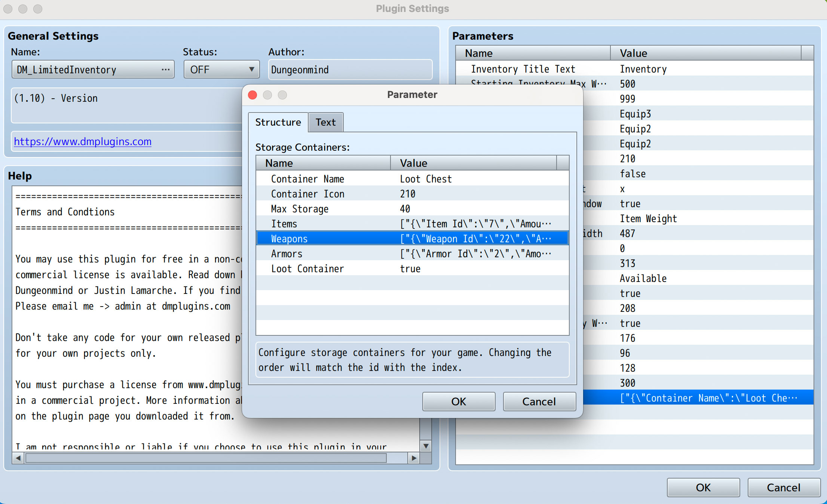
Task: Select the Weapons row
Action: point(412,239)
